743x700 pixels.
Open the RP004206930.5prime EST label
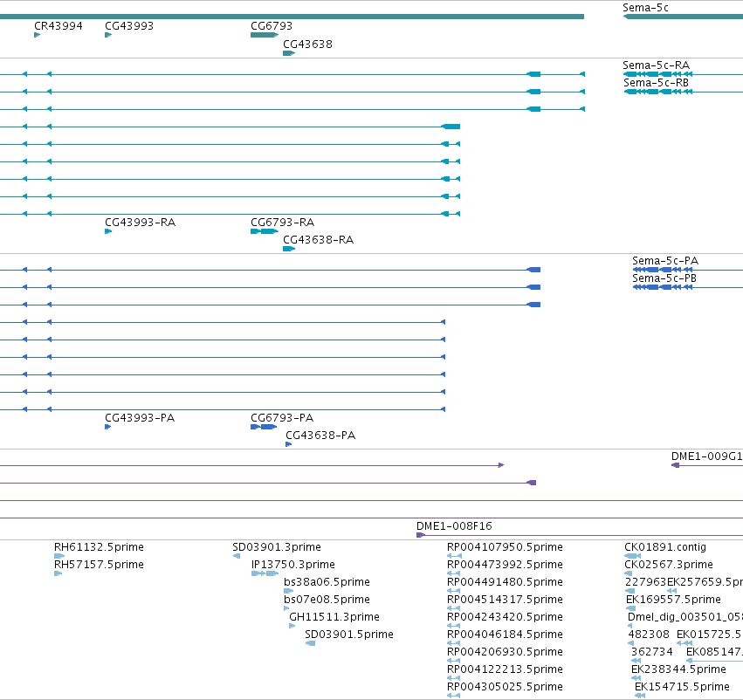tap(506, 652)
